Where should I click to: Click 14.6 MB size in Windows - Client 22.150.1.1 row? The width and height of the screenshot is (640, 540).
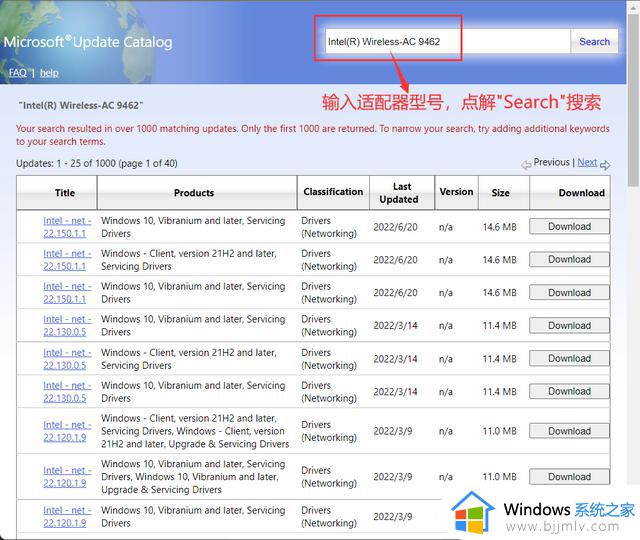click(x=500, y=260)
